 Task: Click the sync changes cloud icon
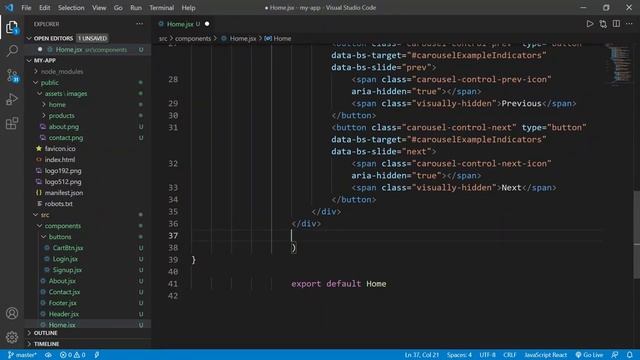pos(48,355)
